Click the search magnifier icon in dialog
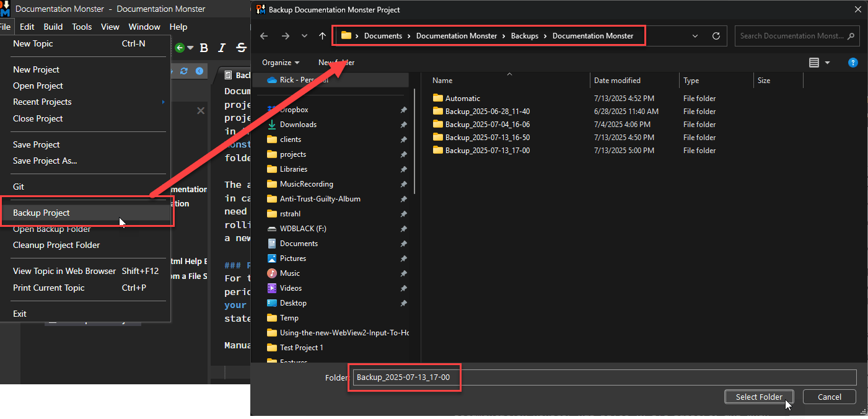Screen dimensions: 868x419 point(852,36)
